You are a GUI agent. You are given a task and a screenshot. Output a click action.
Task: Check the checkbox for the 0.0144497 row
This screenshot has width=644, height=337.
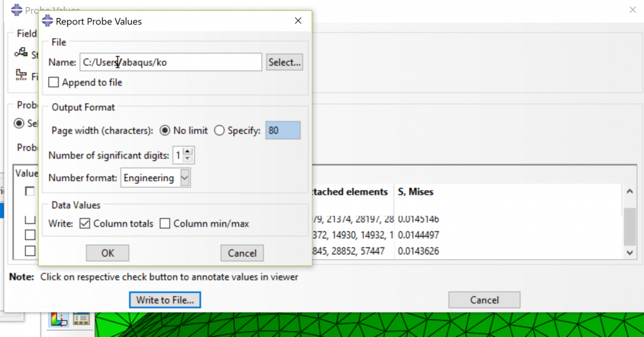click(x=30, y=235)
